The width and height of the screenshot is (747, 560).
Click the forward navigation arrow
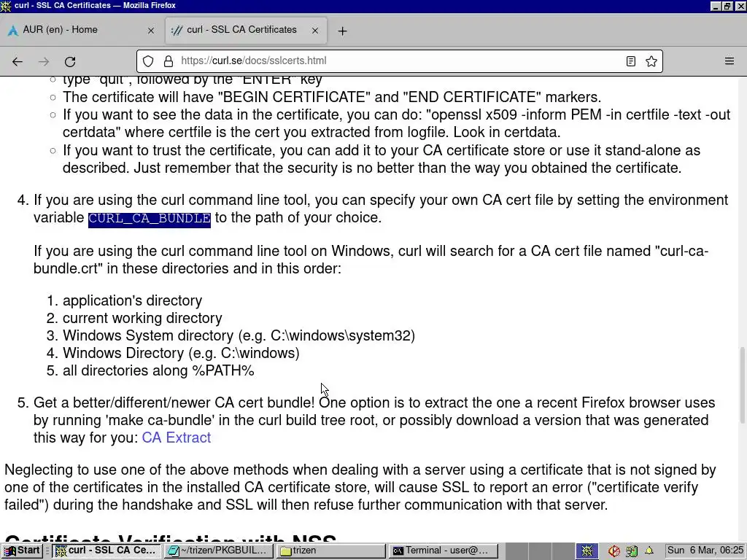click(x=44, y=61)
